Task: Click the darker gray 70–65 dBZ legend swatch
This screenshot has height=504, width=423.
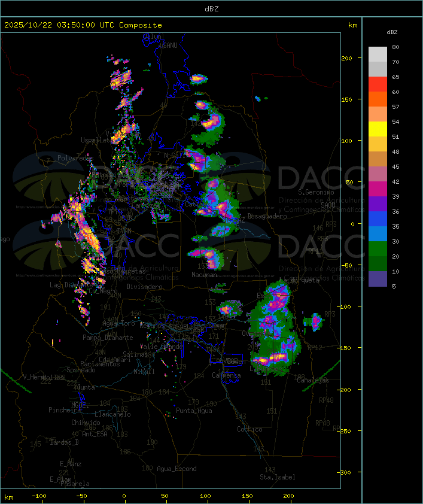Action: coord(378,69)
